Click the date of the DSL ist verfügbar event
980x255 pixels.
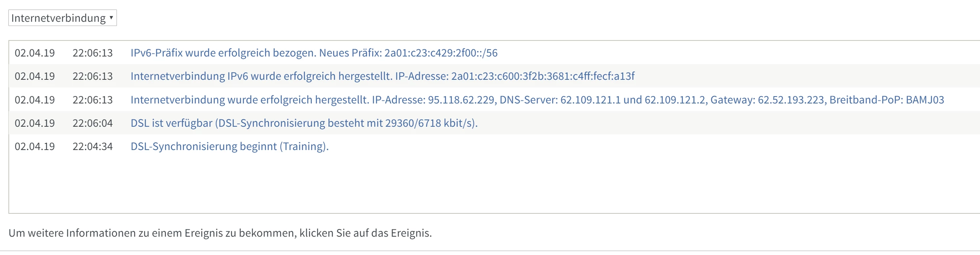click(x=35, y=123)
